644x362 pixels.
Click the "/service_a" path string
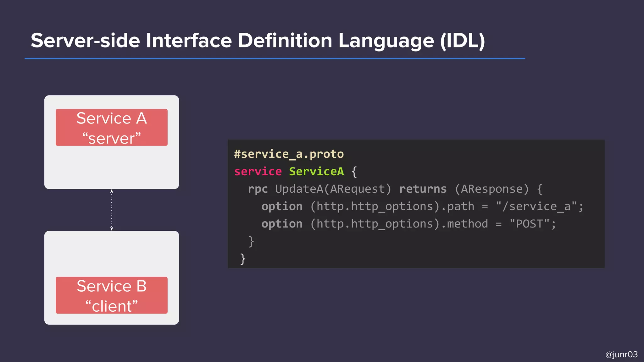pos(536,206)
